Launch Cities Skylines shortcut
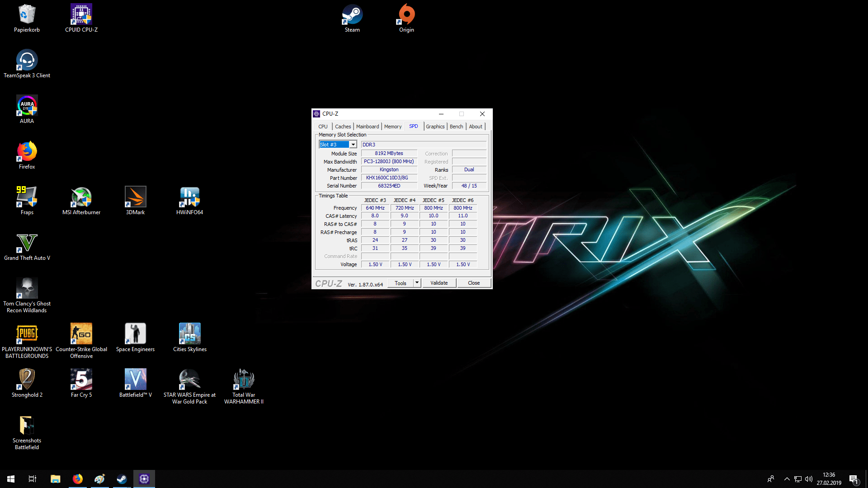The width and height of the screenshot is (868, 488). pyautogui.click(x=189, y=338)
